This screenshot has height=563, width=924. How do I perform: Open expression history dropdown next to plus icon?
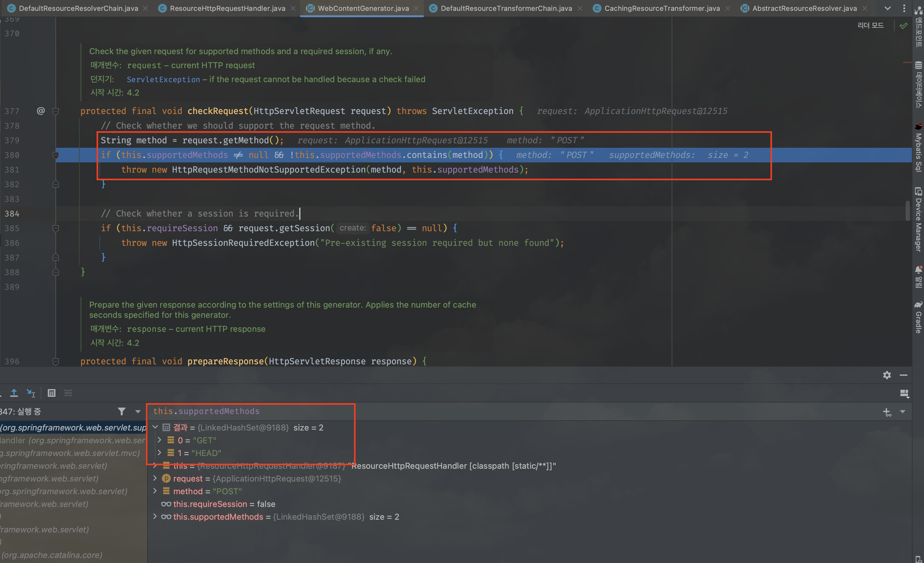point(903,412)
